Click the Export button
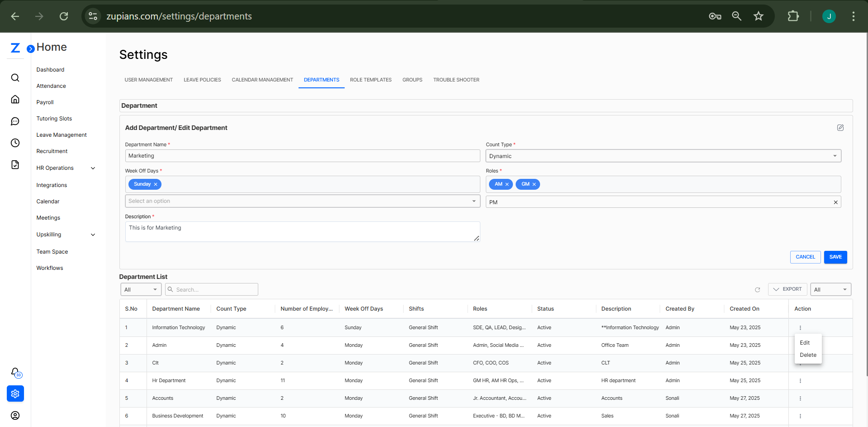Viewport: 868px width, 427px height. 787,289
